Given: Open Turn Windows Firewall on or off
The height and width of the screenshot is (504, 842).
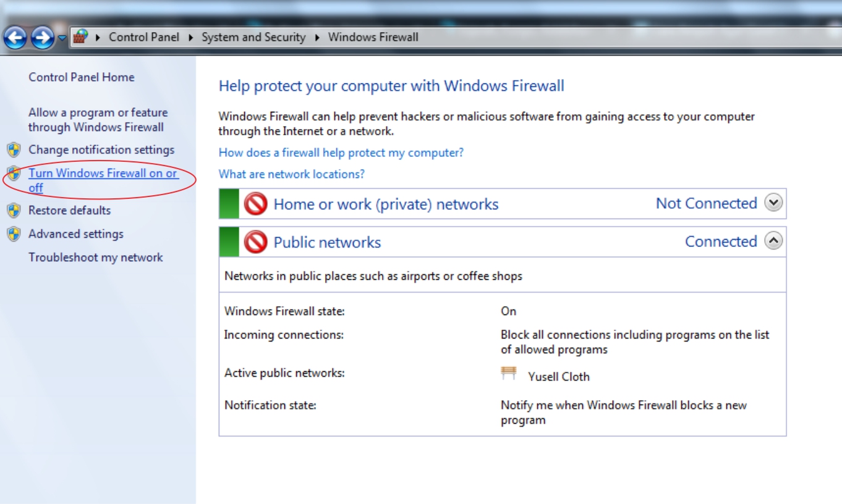Looking at the screenshot, I should coord(103,180).
